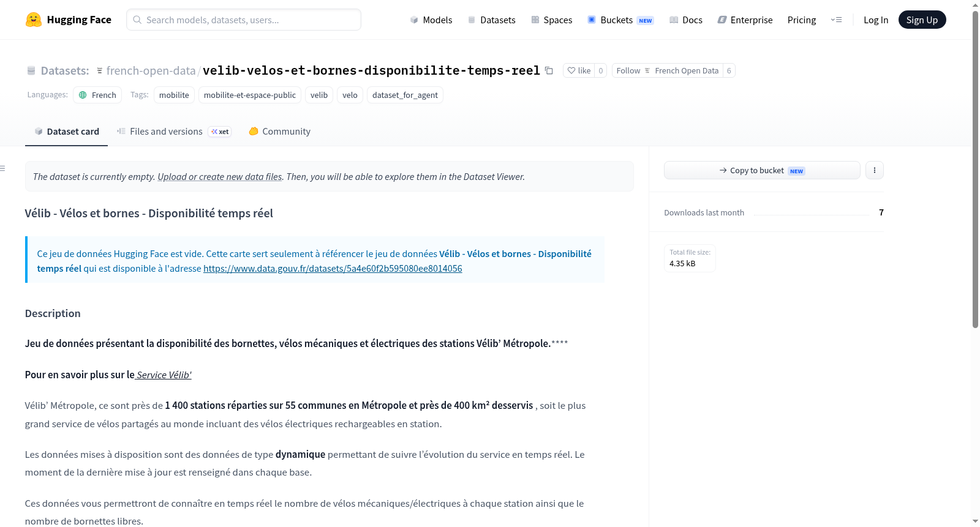The image size is (980, 527).
Task: Open the Community tab
Action: coord(279,132)
